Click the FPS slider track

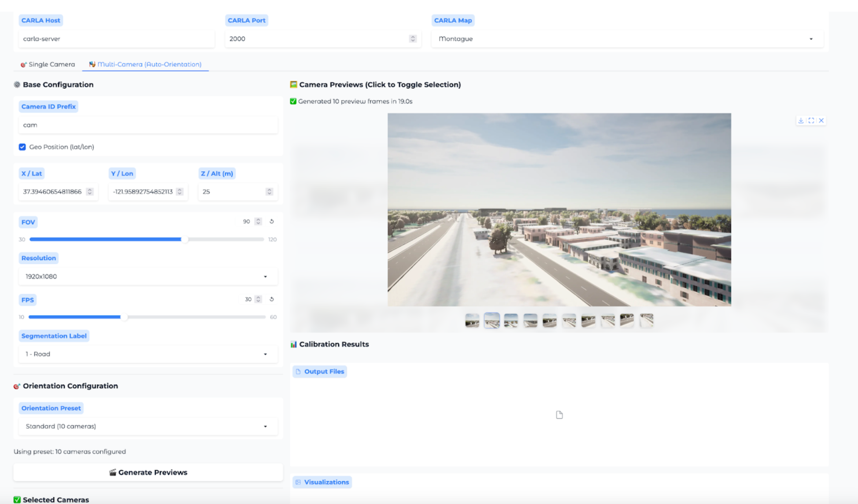[194, 317]
